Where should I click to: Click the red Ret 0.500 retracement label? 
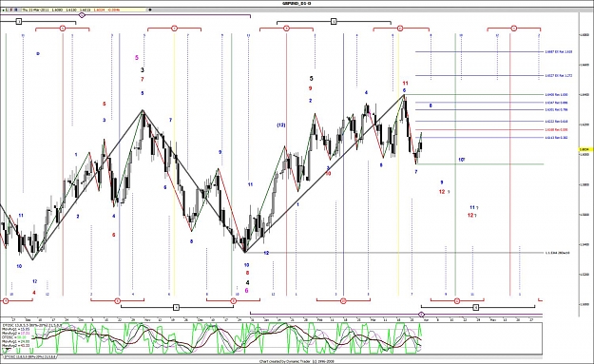coord(556,129)
